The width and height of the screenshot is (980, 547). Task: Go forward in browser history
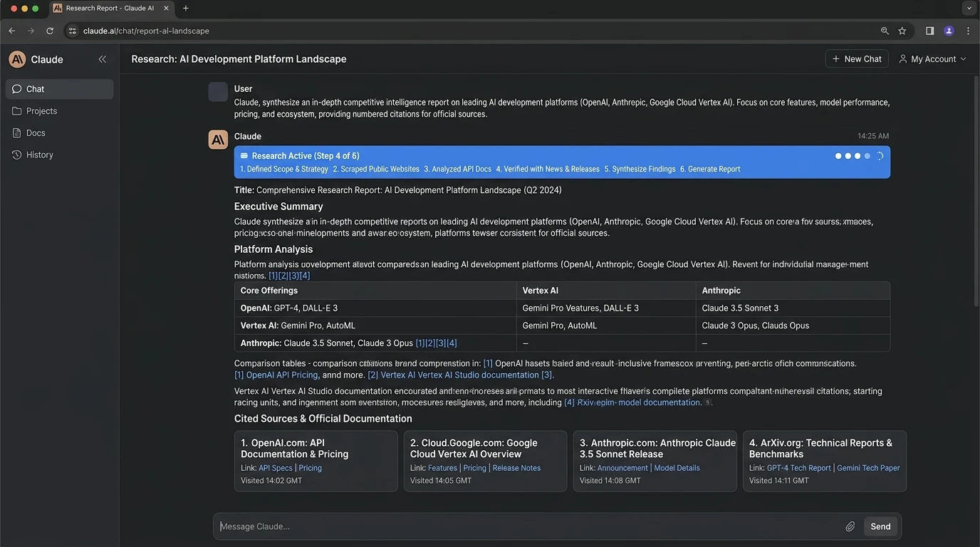click(31, 31)
